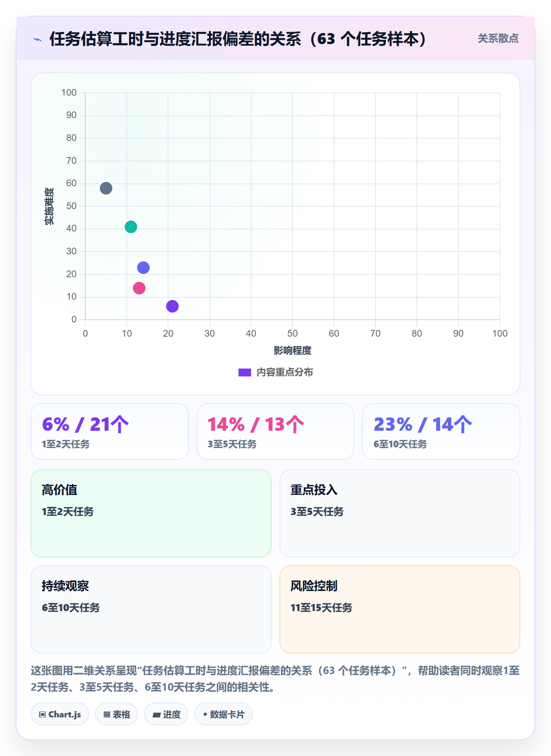Select the purple scatter point near the x-axis
Image resolution: width=551 pixels, height=756 pixels.
tap(172, 306)
